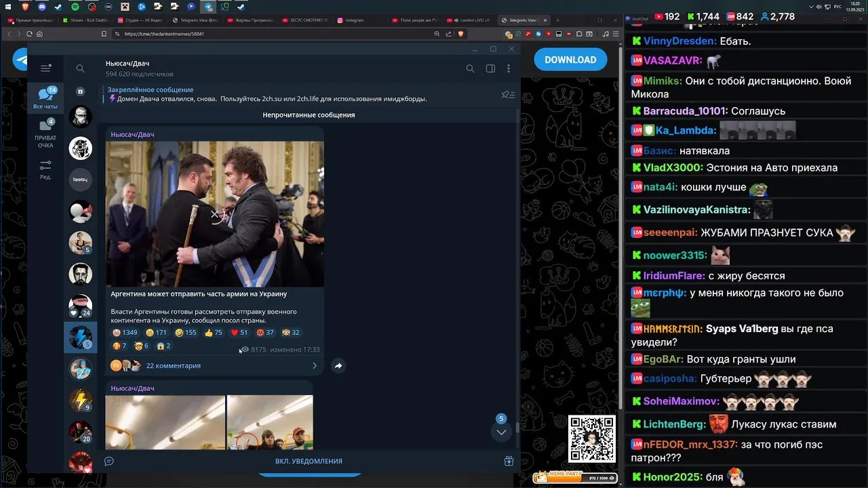Screen dimensions: 868x488
Task: Show the pinned messages list
Action: click(x=507, y=95)
